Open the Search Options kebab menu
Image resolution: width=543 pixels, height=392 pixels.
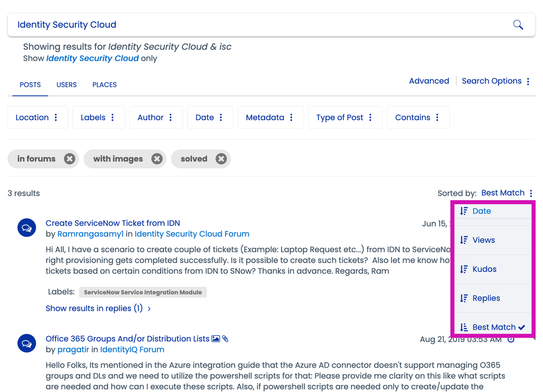click(528, 81)
